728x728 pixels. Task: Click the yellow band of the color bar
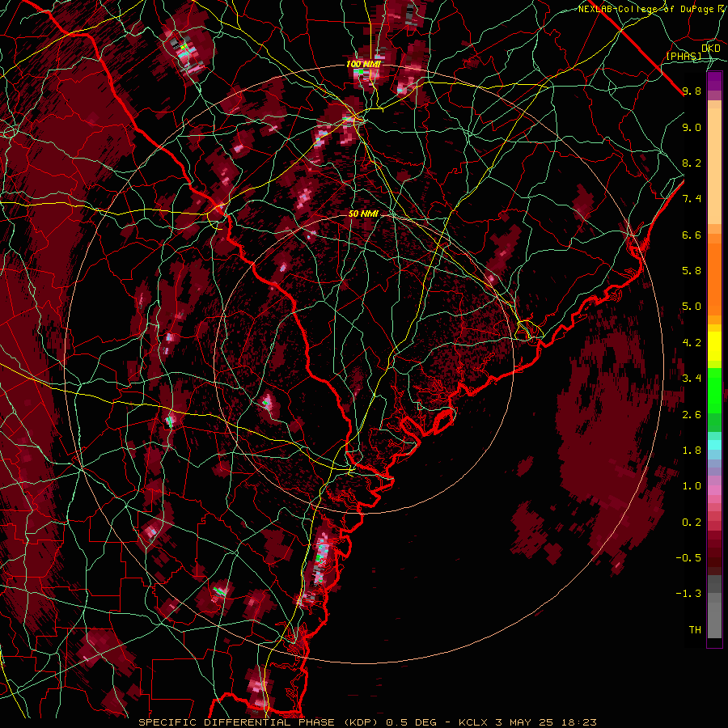click(714, 346)
